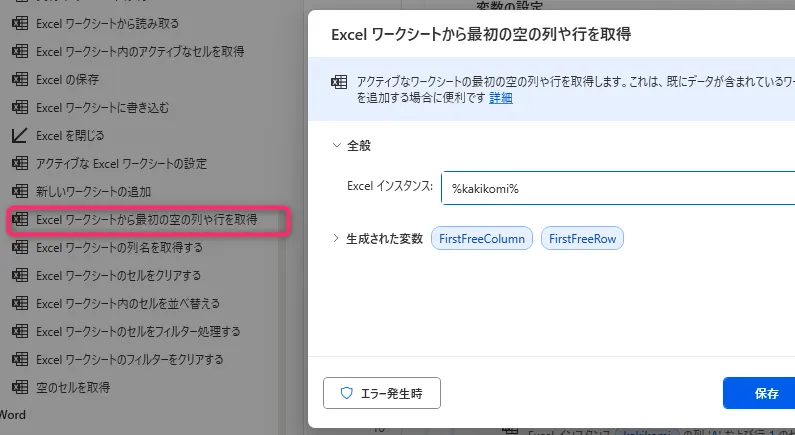Viewport: 795px width, 435px height.
Task: Select Excel ワークシートのセルをクリアする action
Action: pos(119,275)
